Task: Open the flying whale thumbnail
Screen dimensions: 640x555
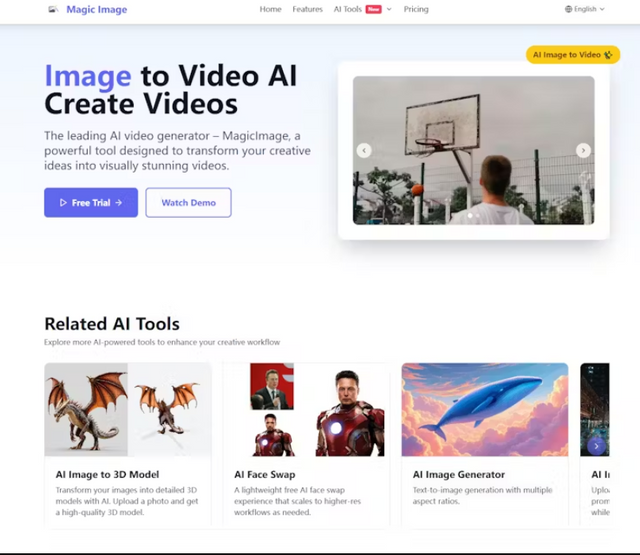Action: [x=485, y=409]
